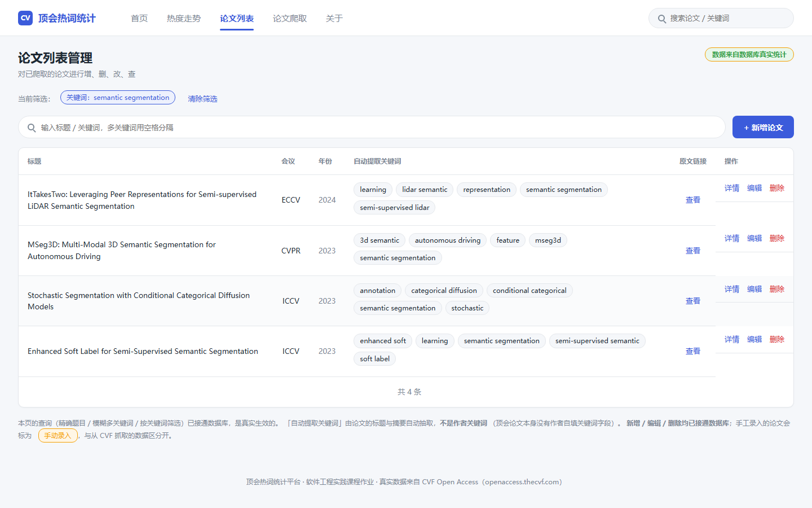812x508 pixels.
Task: Open 查看 link for MSeg3D paper
Action: (693, 251)
